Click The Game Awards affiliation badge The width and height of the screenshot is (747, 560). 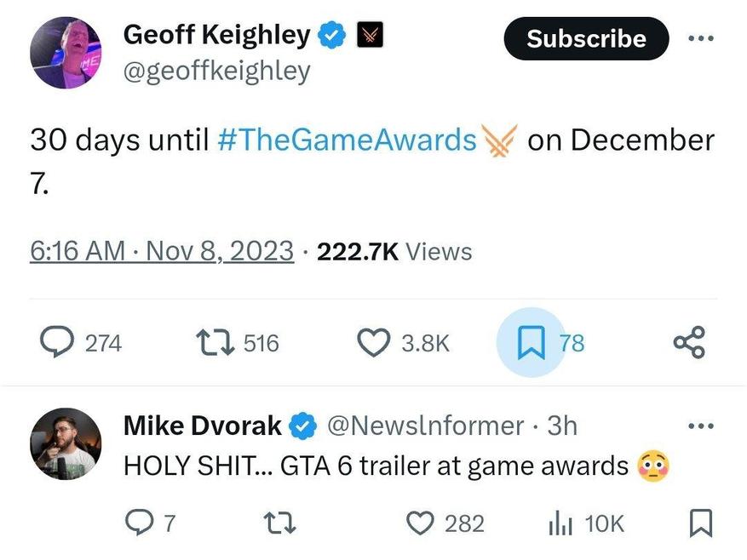pos(368,36)
